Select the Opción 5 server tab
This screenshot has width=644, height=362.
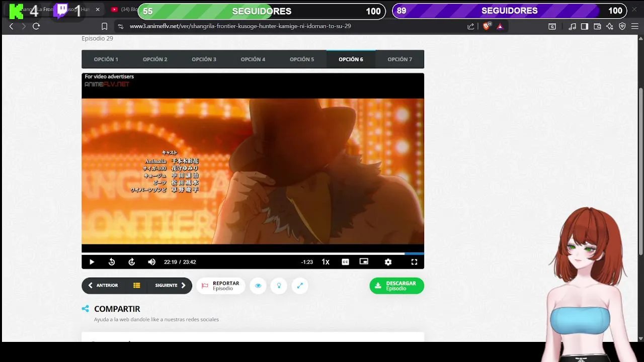[302, 59]
